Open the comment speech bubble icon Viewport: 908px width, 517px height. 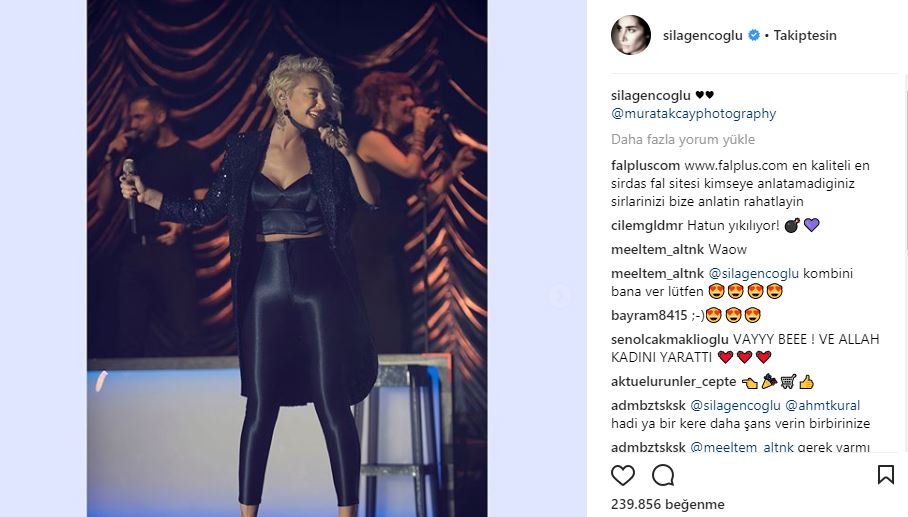[663, 475]
